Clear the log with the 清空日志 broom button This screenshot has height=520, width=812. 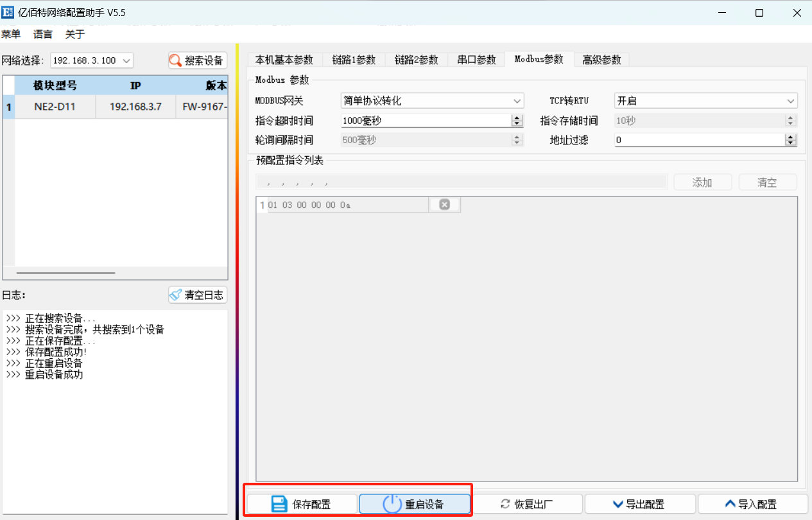click(197, 295)
